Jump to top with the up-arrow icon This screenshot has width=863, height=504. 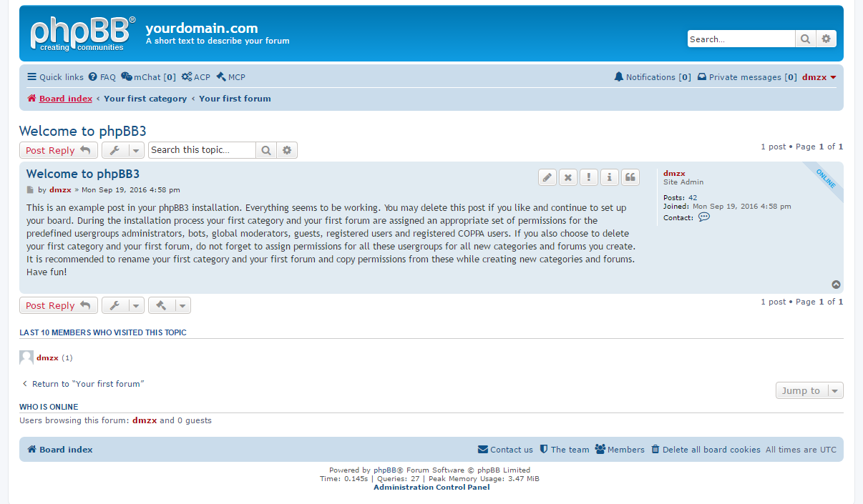(x=836, y=285)
